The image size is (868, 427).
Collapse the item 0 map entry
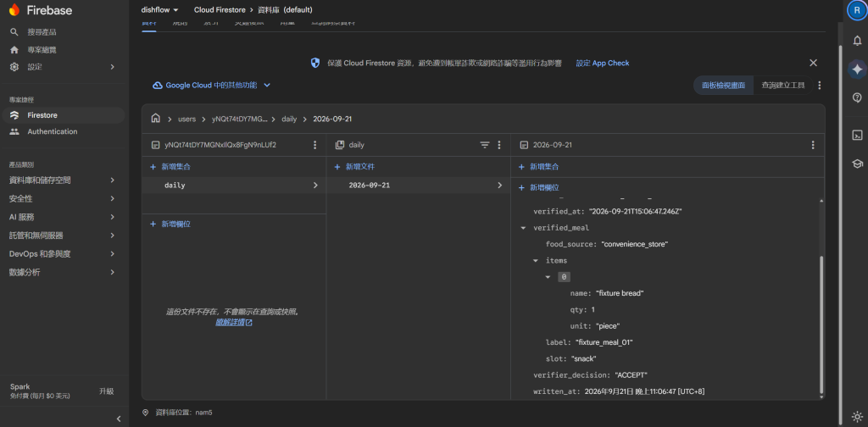(x=548, y=277)
